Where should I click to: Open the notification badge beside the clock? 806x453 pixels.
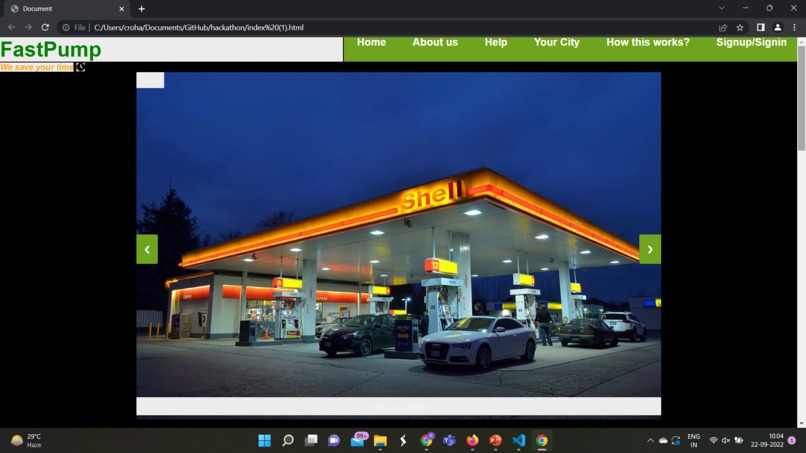pos(792,441)
